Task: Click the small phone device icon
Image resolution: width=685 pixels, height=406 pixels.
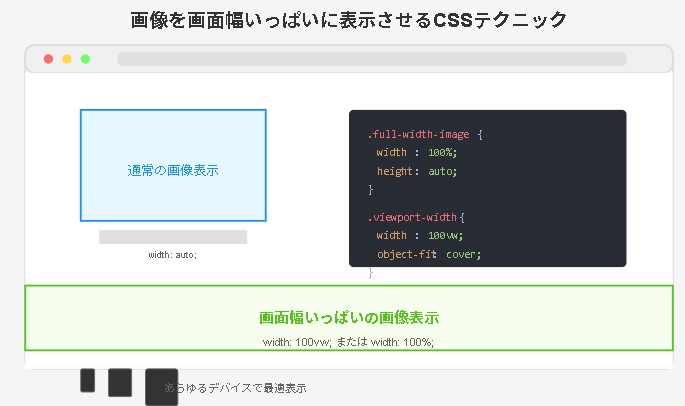Action: click(x=88, y=380)
